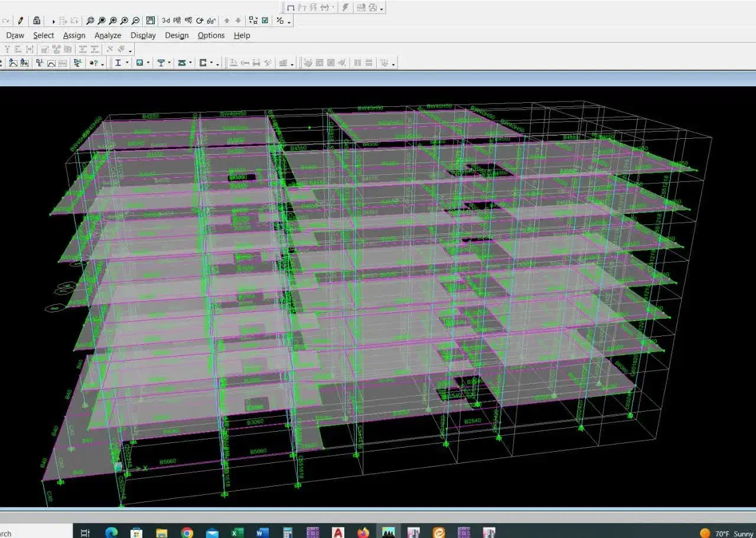This screenshot has height=538, width=756.
Task: Open the composite beam design dropdown arrow
Action: tap(170, 63)
